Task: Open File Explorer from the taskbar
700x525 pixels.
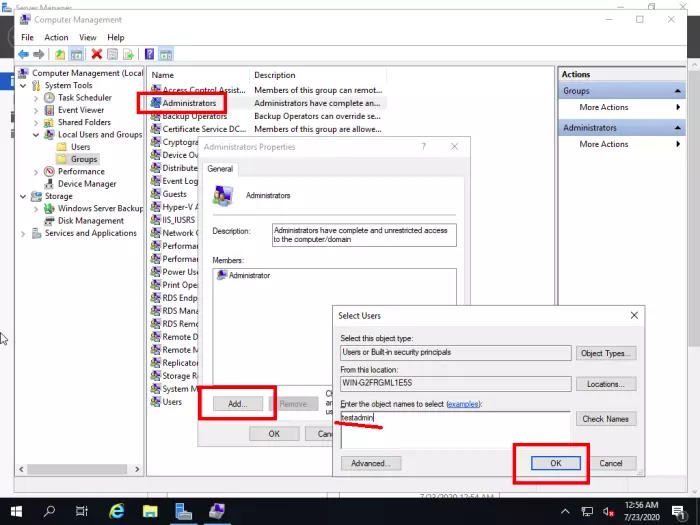Action: [150, 511]
